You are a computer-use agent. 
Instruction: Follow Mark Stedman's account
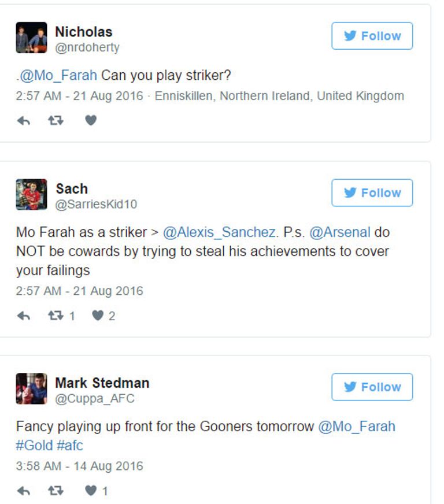pyautogui.click(x=372, y=387)
